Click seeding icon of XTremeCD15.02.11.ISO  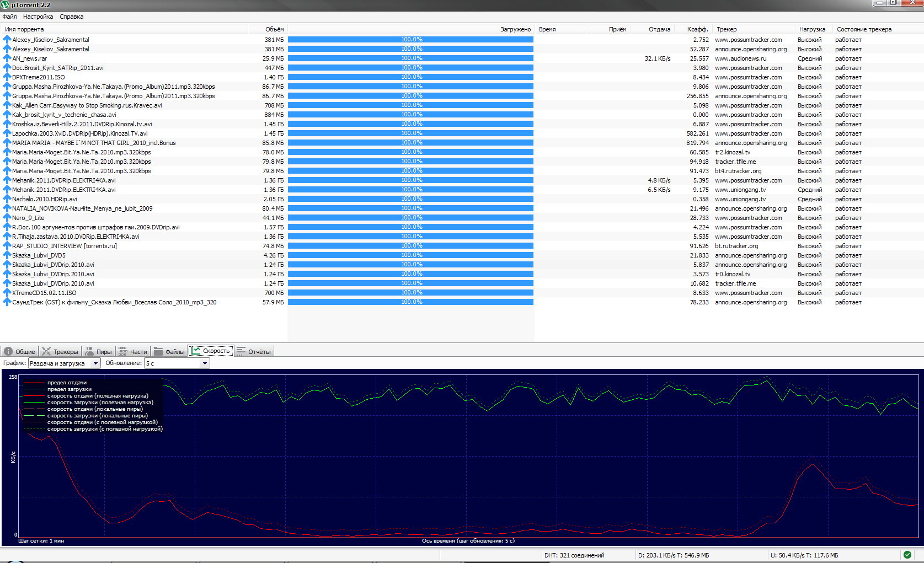[7, 293]
